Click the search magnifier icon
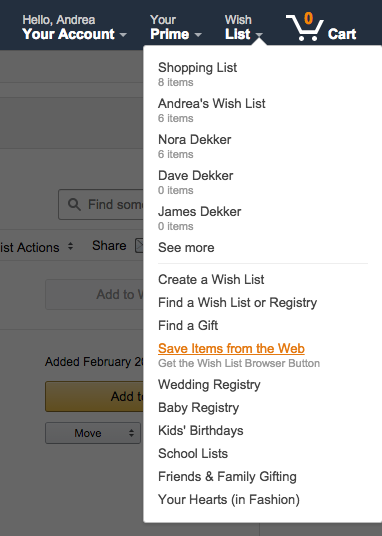Viewport: 382px width, 536px height. click(x=74, y=205)
